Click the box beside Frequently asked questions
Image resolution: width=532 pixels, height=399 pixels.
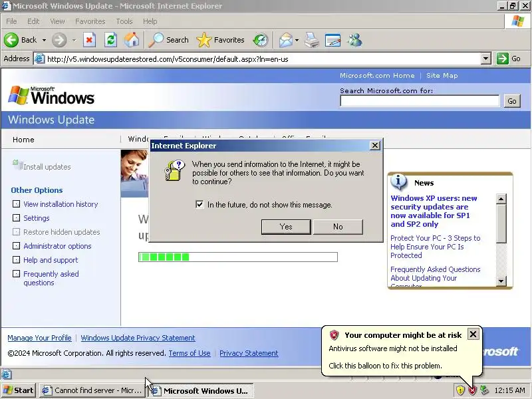click(x=16, y=274)
